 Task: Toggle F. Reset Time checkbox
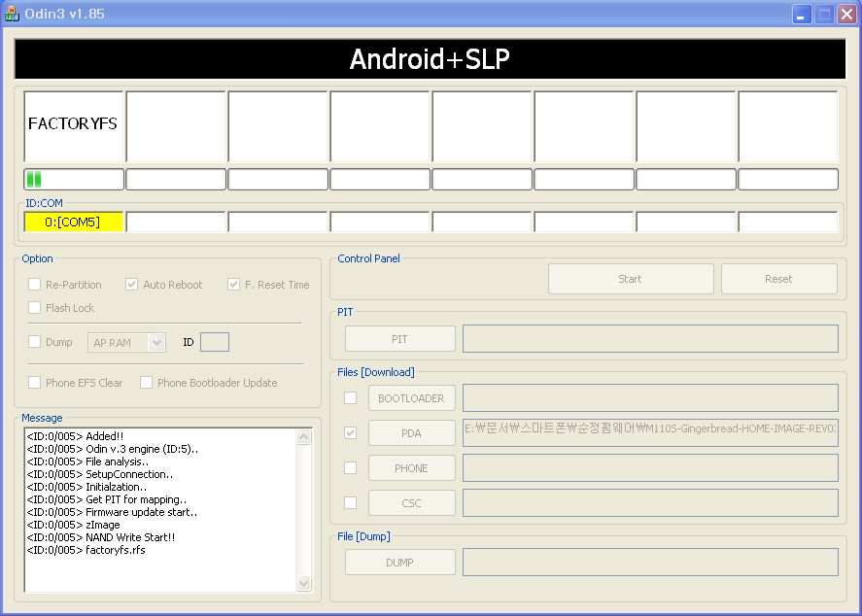[x=233, y=285]
